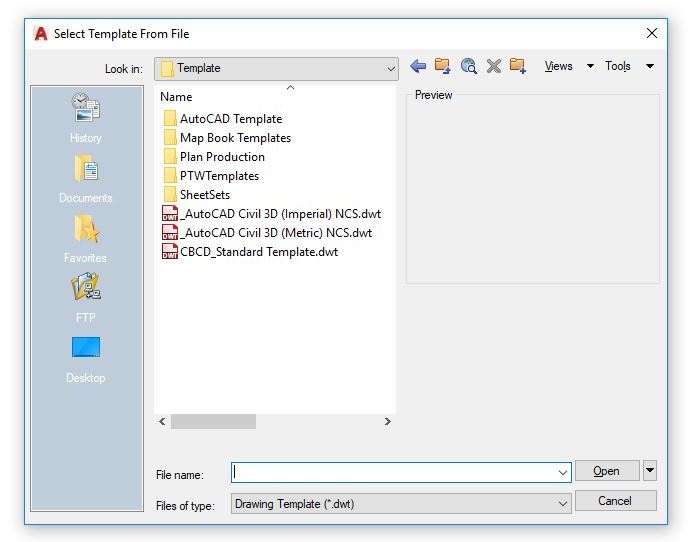Click the horizontal scrollbar thumb
Viewport: 696px width, 542px height.
pyautogui.click(x=214, y=421)
